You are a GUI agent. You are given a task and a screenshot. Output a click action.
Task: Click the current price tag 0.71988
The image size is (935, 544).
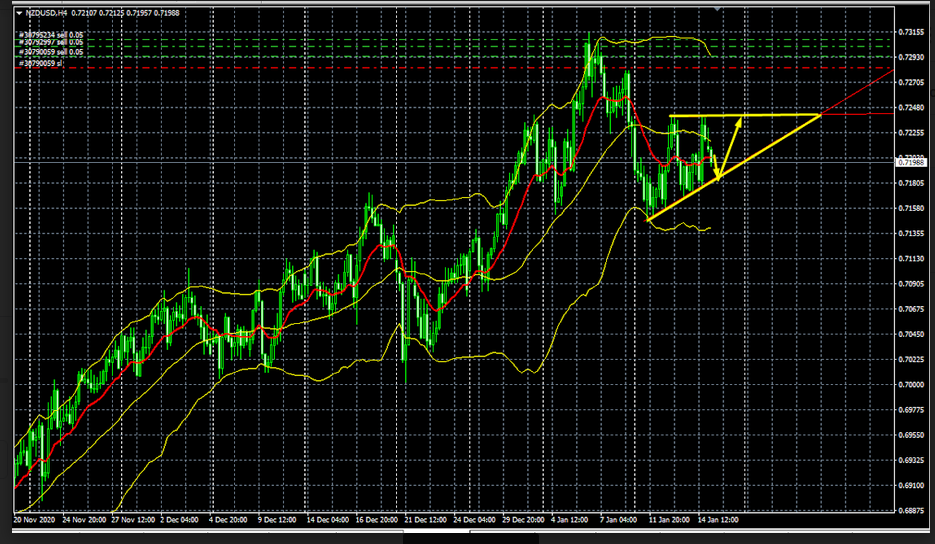coord(913,161)
